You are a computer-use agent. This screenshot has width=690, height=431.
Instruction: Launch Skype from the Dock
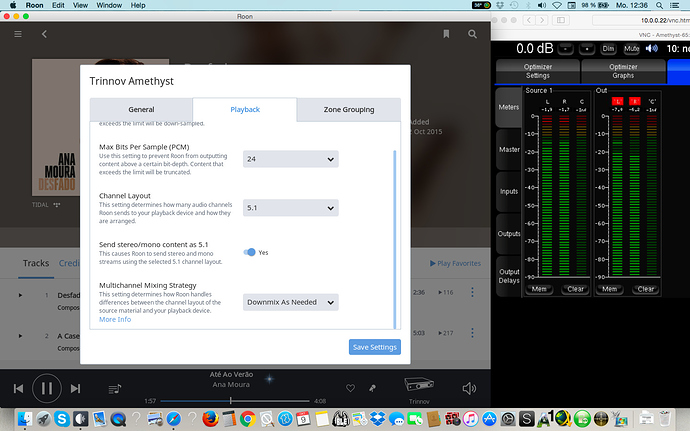pos(62,419)
